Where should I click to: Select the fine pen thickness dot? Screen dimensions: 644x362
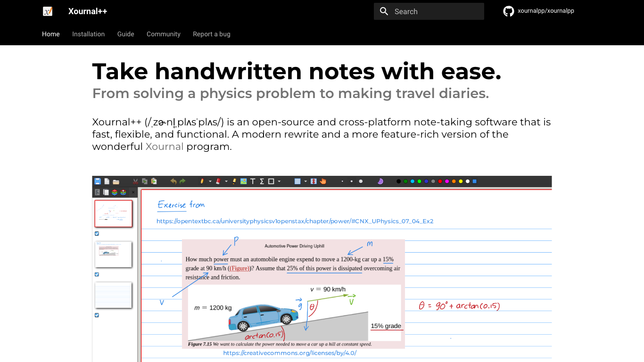tap(342, 181)
